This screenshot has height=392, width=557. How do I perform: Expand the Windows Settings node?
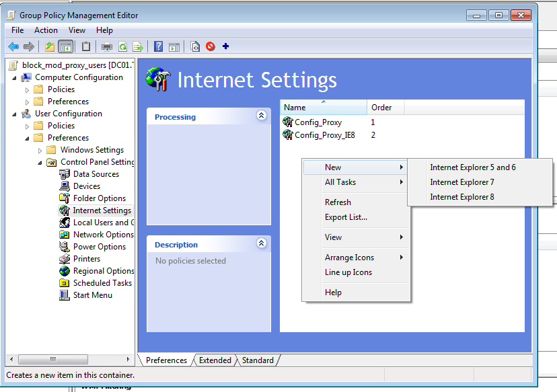pyautogui.click(x=40, y=151)
